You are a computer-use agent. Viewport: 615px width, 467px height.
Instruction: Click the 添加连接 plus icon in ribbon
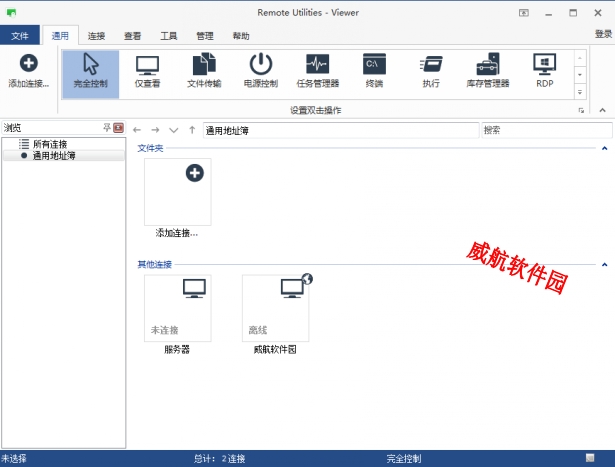tap(28, 64)
